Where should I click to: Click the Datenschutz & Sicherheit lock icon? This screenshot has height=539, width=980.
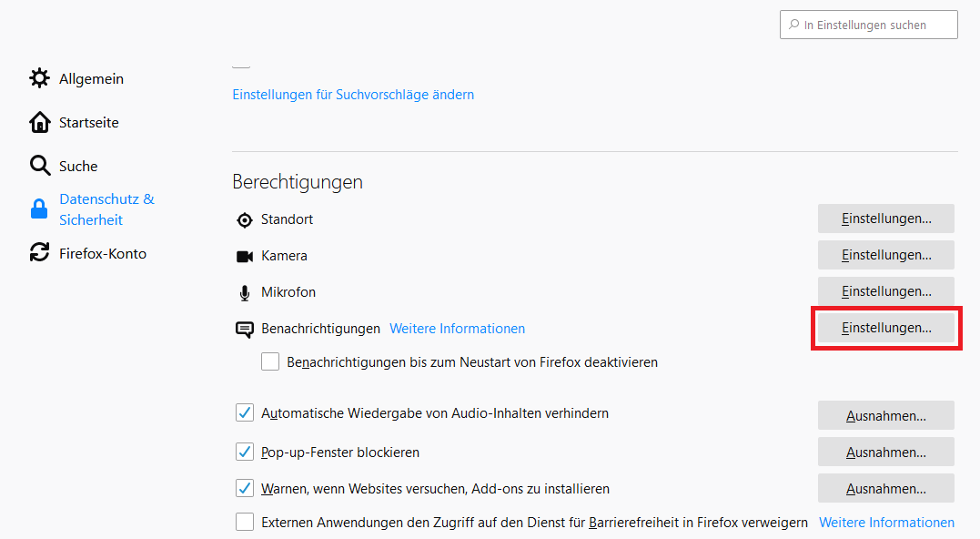pyautogui.click(x=39, y=209)
